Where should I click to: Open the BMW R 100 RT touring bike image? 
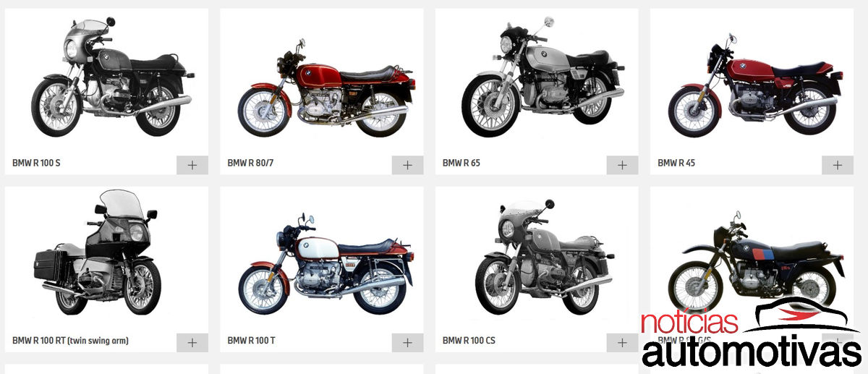(x=98, y=252)
